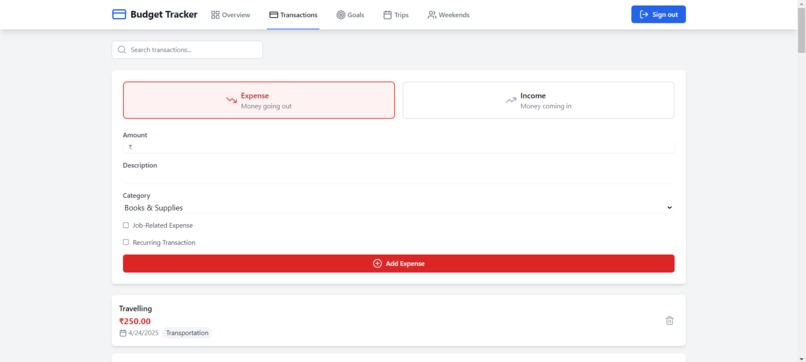Viewport: 806px width, 362px height.
Task: Delete the Travelling transaction with trash icon
Action: tap(669, 320)
